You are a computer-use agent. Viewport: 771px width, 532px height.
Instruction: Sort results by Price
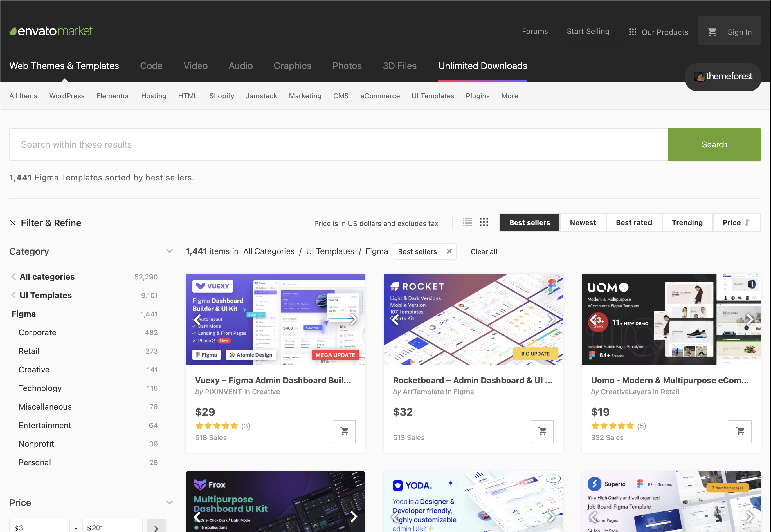coord(736,223)
